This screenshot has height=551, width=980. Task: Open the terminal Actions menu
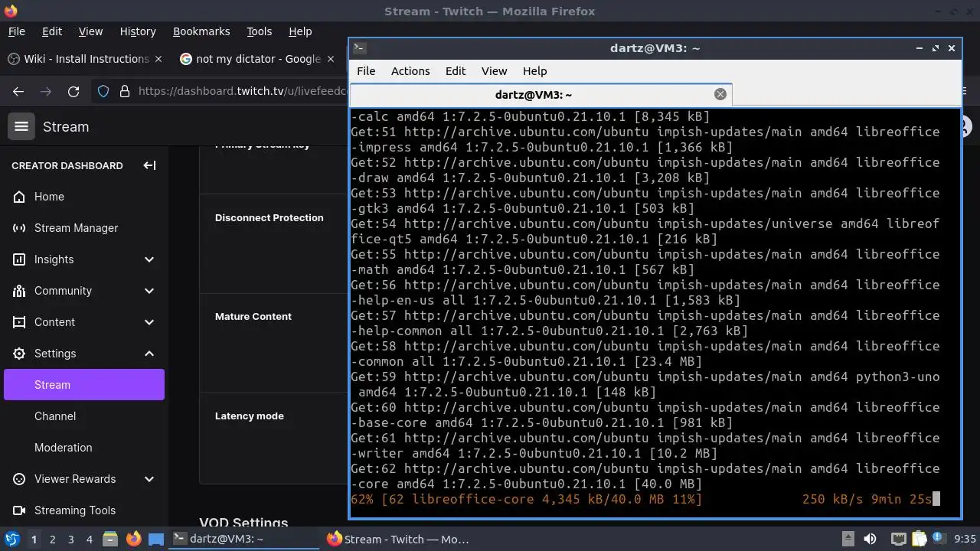click(410, 70)
